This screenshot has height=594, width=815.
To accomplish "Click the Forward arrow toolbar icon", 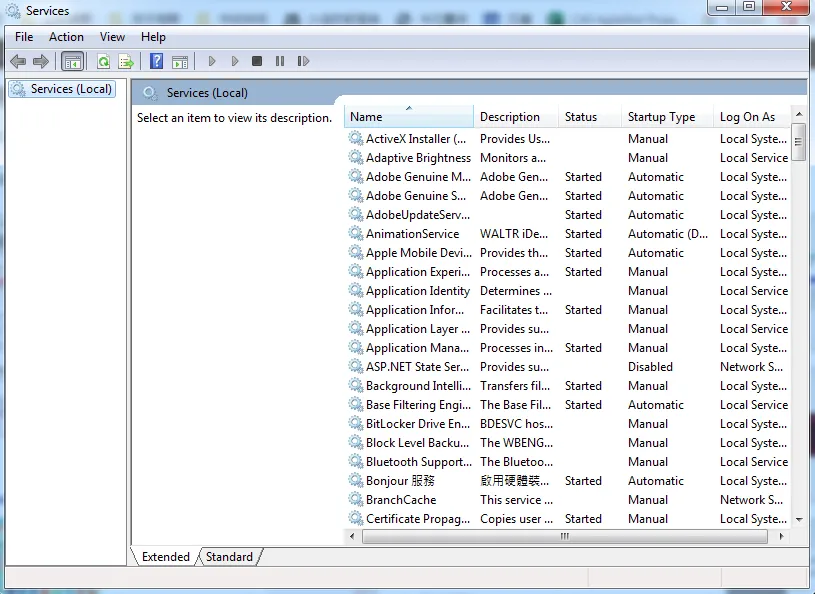I will 41,61.
